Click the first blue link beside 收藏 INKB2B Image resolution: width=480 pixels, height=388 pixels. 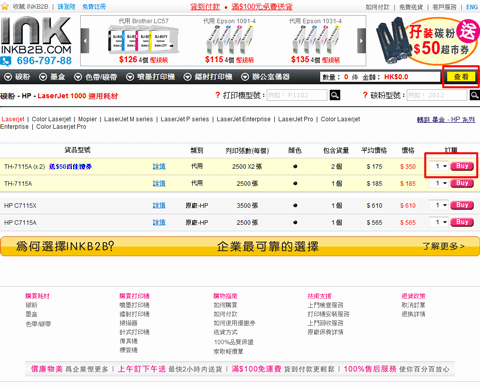point(67,7)
